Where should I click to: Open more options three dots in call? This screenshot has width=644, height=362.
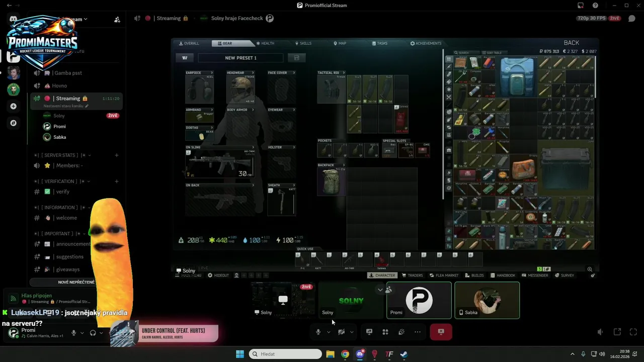pyautogui.click(x=417, y=332)
